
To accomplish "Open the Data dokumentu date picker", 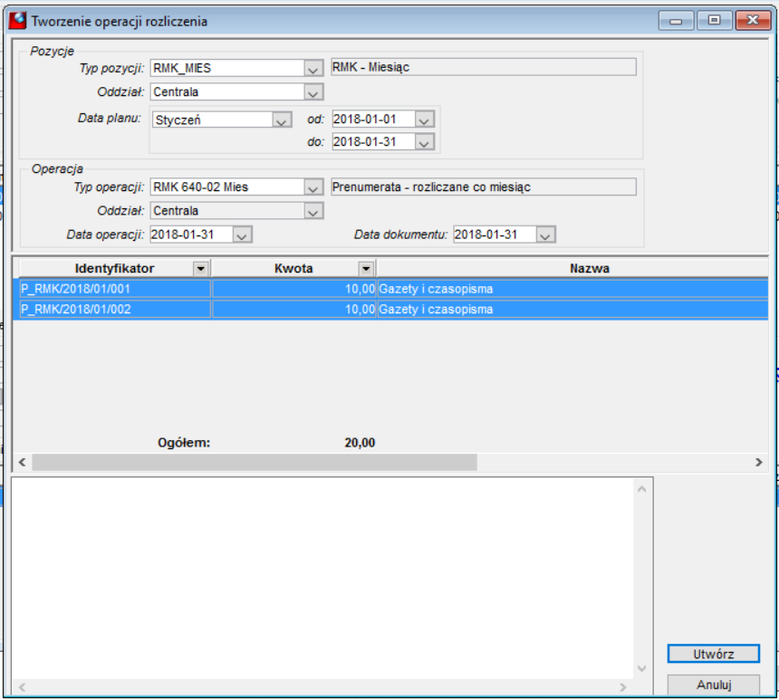I will 545,235.
